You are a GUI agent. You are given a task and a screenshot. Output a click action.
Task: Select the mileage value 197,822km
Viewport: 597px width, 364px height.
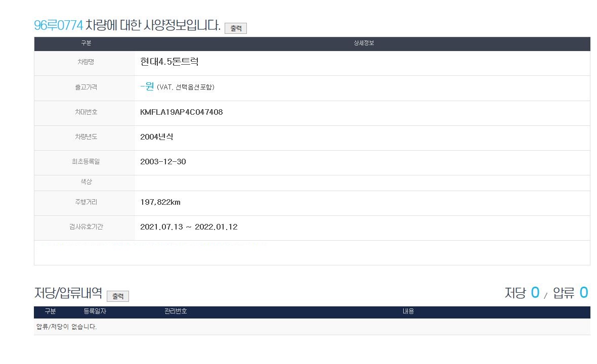(x=160, y=202)
